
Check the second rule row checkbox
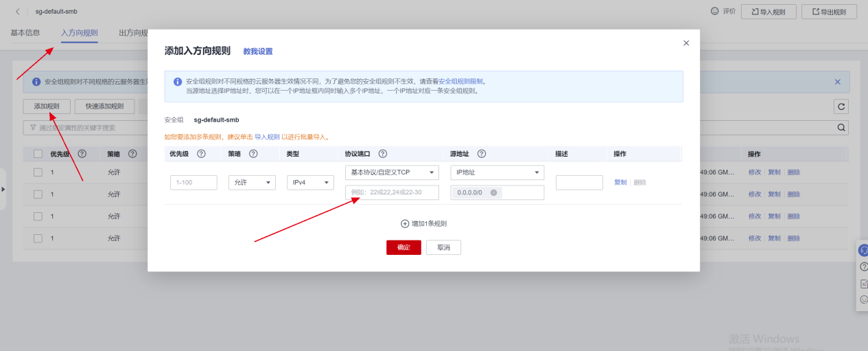(38, 194)
